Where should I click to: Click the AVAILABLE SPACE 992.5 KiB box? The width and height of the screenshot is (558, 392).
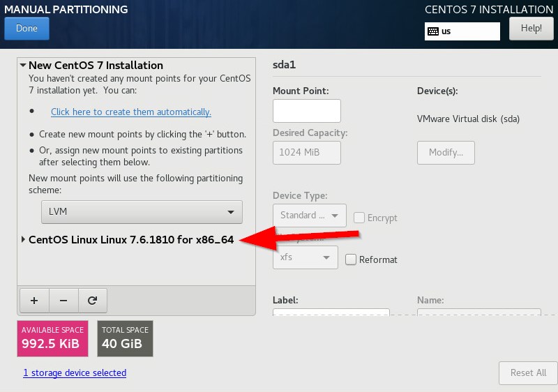53,339
